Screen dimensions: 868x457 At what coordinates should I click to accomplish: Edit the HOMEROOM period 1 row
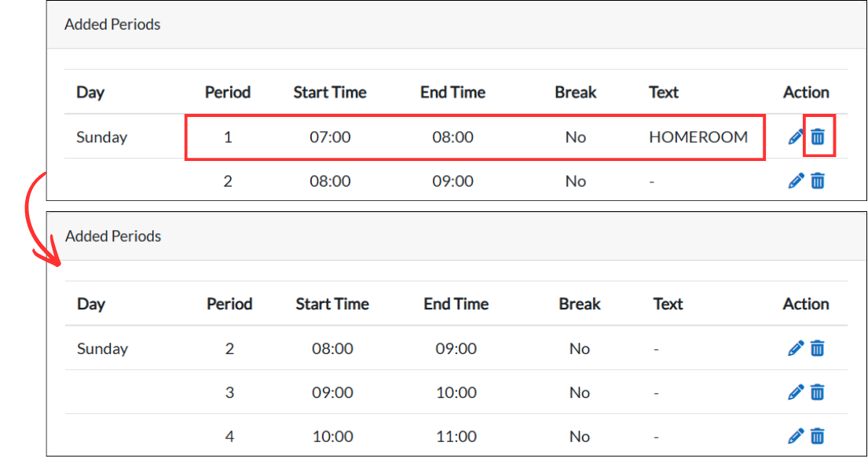coord(796,137)
